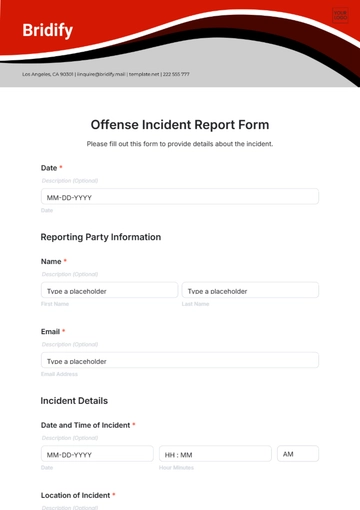Click the incident date MM-DD-YYYY field
Image resolution: width=360 pixels, height=510 pixels.
pyautogui.click(x=97, y=454)
